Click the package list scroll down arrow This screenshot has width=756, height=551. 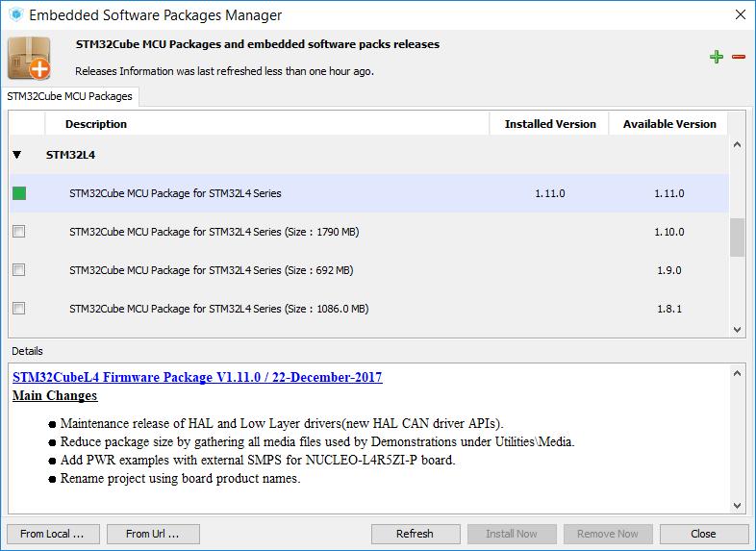point(737,330)
